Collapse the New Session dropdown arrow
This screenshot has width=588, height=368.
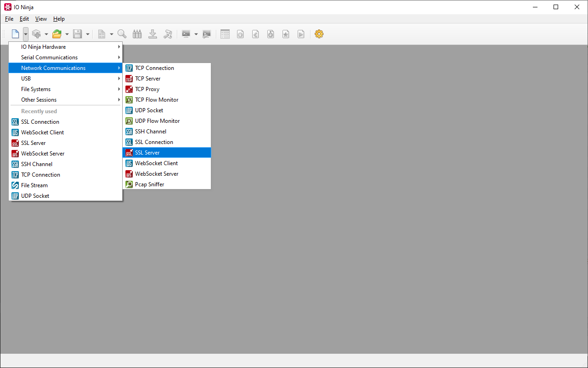pos(26,34)
